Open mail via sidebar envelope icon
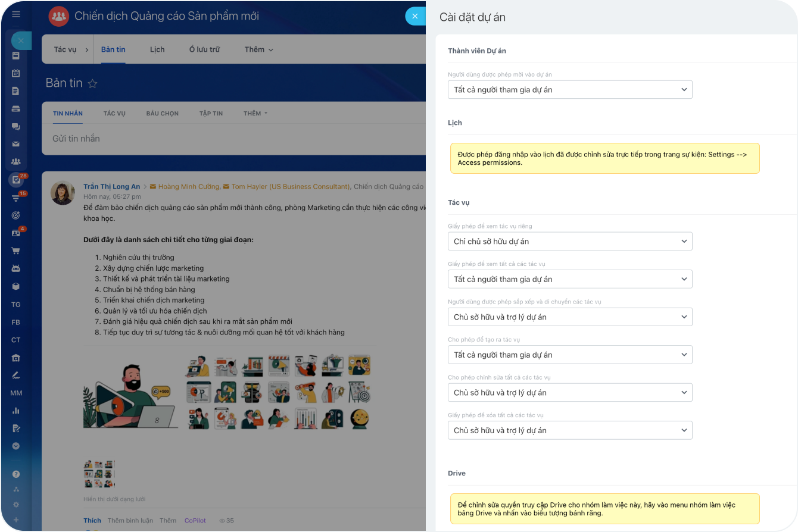Image resolution: width=798 pixels, height=532 pixels. coord(16,144)
